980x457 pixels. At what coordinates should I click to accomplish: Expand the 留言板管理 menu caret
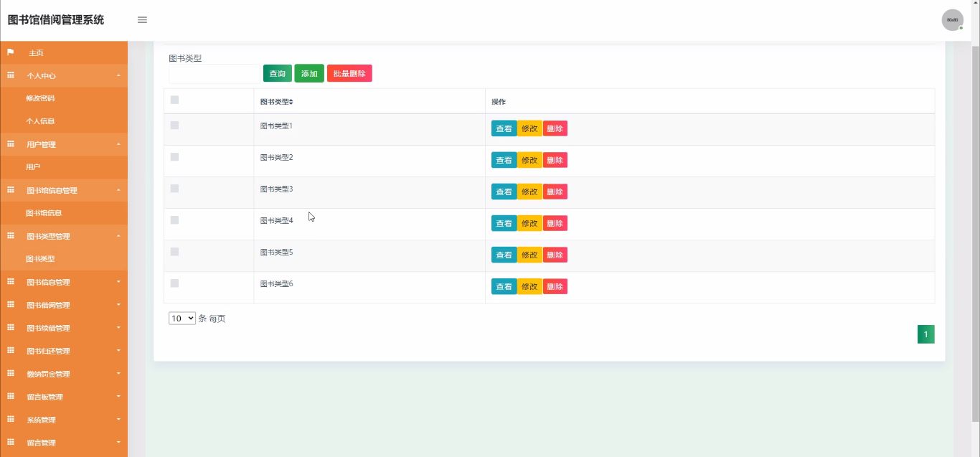click(x=118, y=397)
